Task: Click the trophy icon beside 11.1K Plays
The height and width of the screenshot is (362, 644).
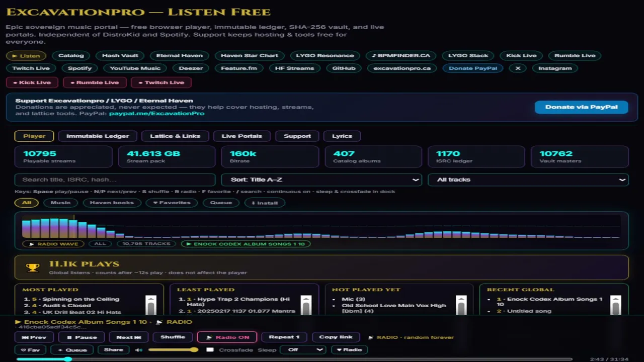Action: [33, 267]
